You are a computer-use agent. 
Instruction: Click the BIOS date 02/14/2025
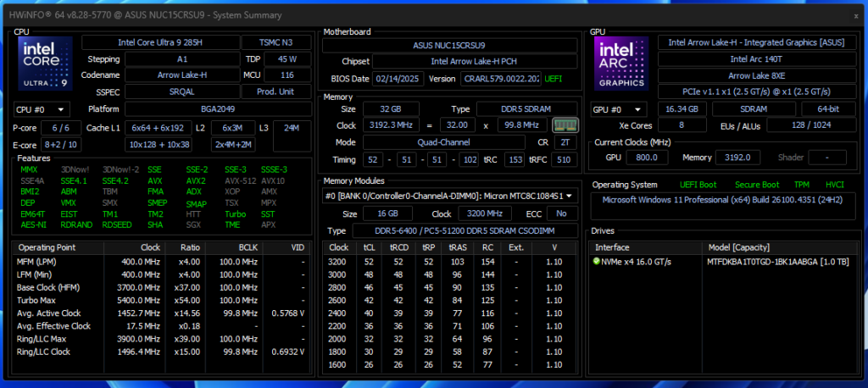[x=398, y=79]
